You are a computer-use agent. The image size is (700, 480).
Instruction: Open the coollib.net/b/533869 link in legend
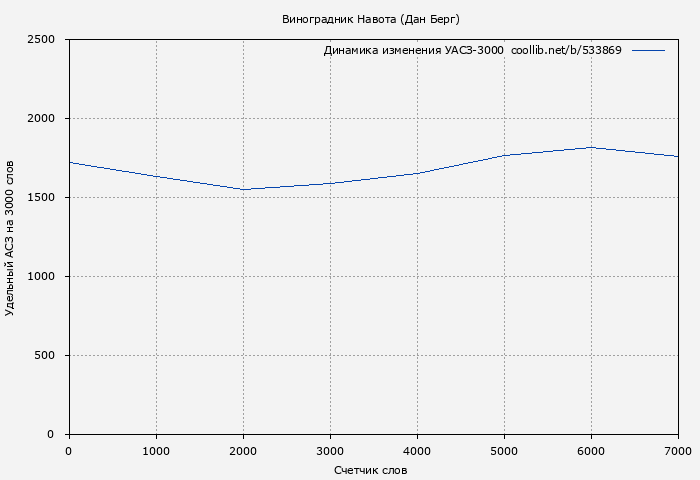[x=566, y=50]
